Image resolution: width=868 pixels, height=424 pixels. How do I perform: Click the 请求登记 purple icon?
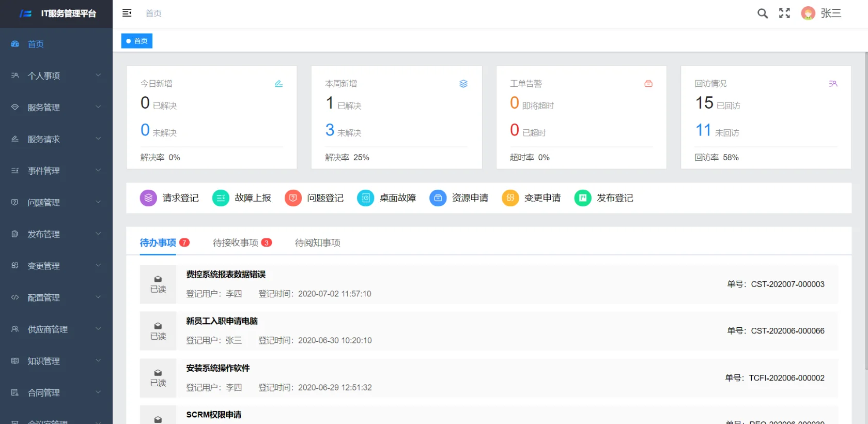click(148, 198)
